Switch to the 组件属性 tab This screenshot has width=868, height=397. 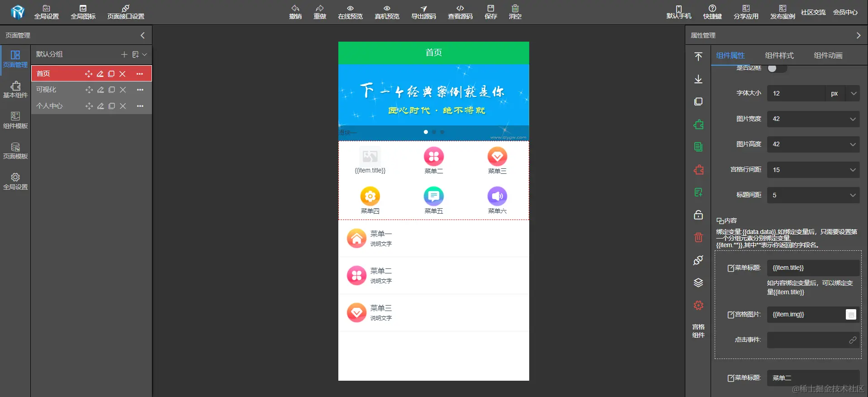(730, 55)
